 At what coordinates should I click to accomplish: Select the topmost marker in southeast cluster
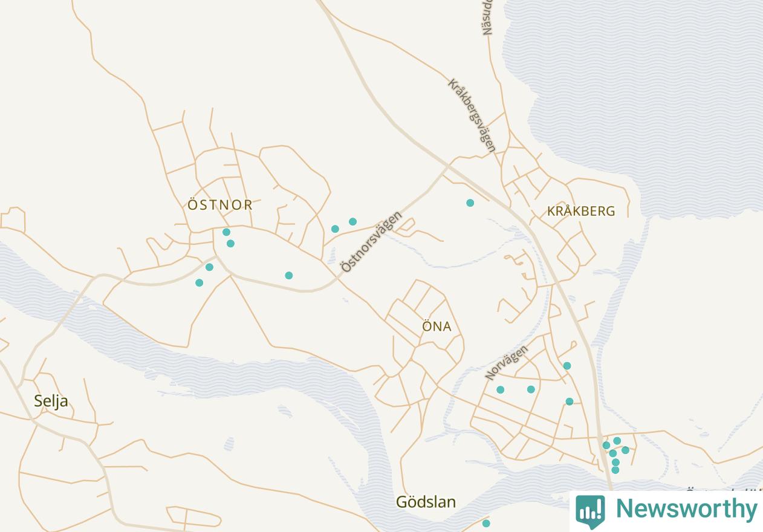617,441
